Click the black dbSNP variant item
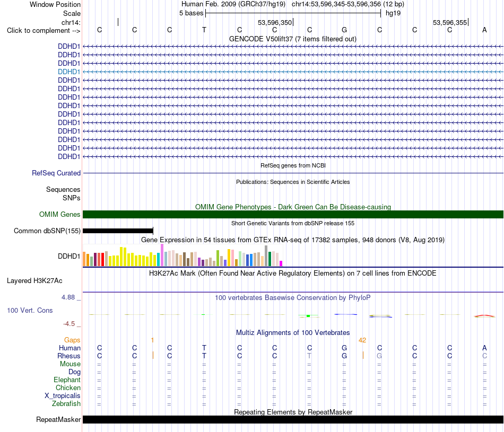Viewport: 504px width, 432px height. pyautogui.click(x=118, y=231)
